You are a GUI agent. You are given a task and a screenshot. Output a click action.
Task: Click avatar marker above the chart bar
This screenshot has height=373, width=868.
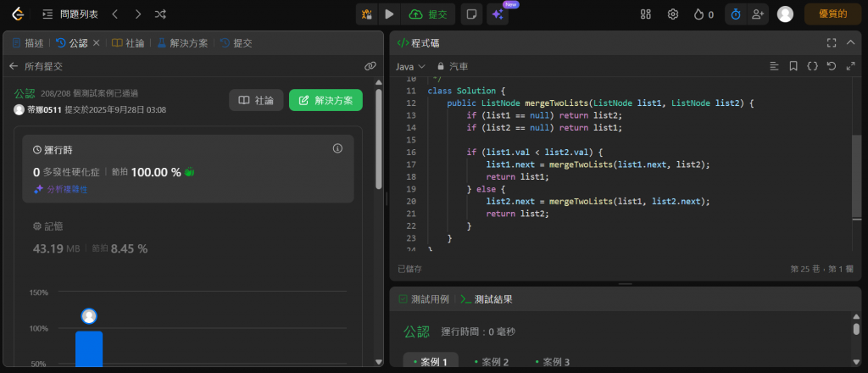[x=89, y=316]
